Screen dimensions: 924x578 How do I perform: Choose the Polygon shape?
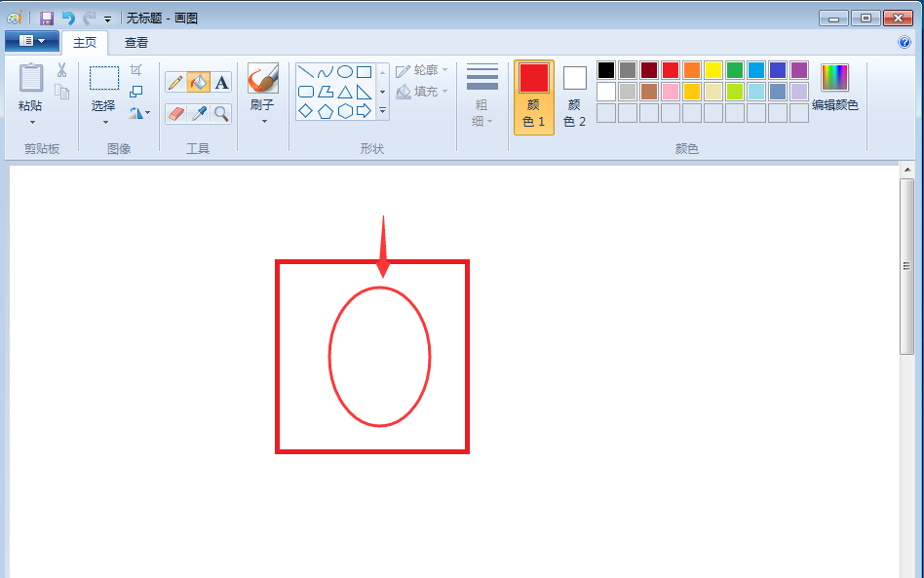tap(326, 92)
